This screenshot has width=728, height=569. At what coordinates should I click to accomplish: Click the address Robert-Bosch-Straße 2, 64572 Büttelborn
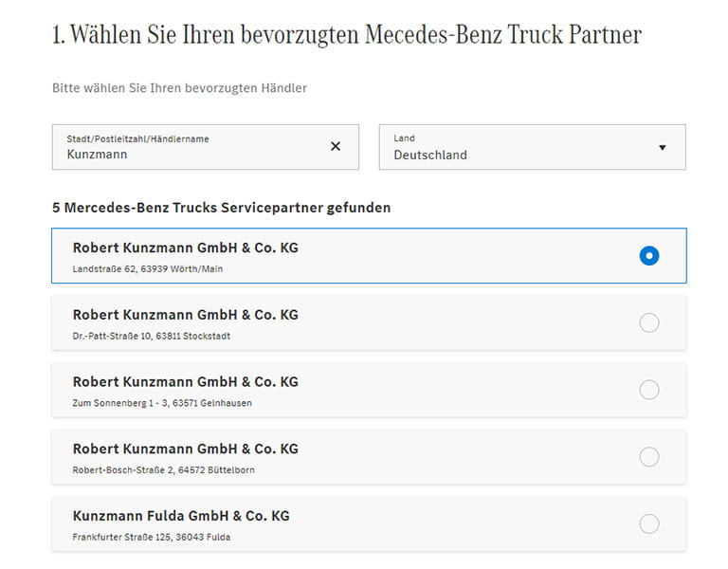coord(163,469)
